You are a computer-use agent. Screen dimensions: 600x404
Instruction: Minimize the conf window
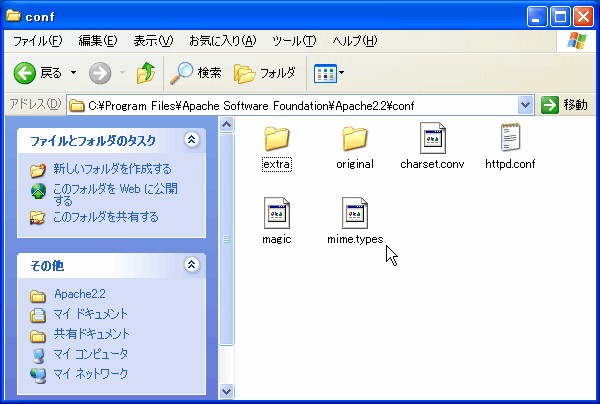pos(536,17)
